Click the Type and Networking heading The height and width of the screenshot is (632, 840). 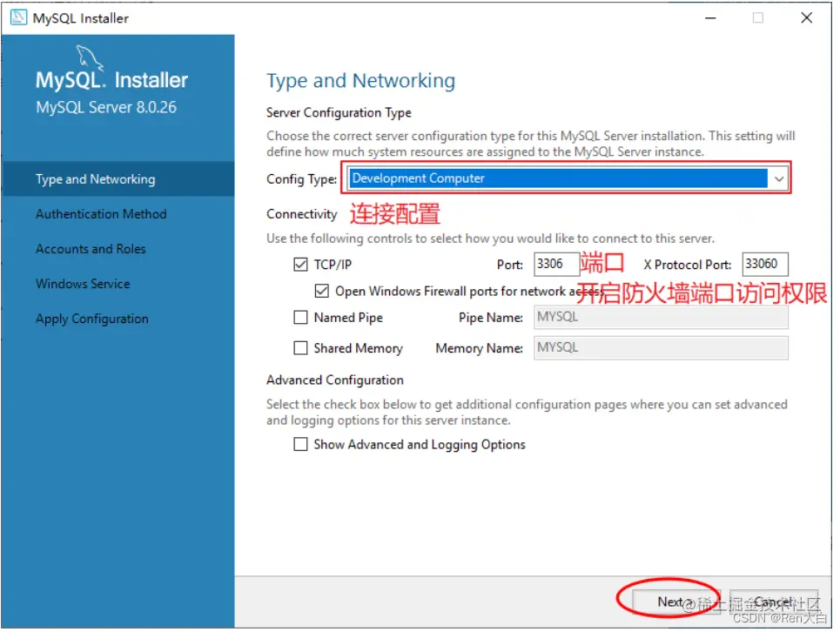361,81
